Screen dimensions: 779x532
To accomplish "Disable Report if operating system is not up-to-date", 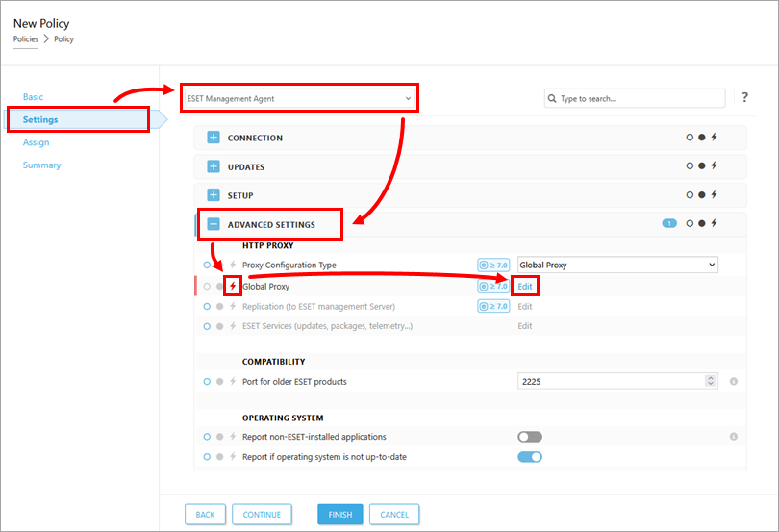I will (530, 457).
